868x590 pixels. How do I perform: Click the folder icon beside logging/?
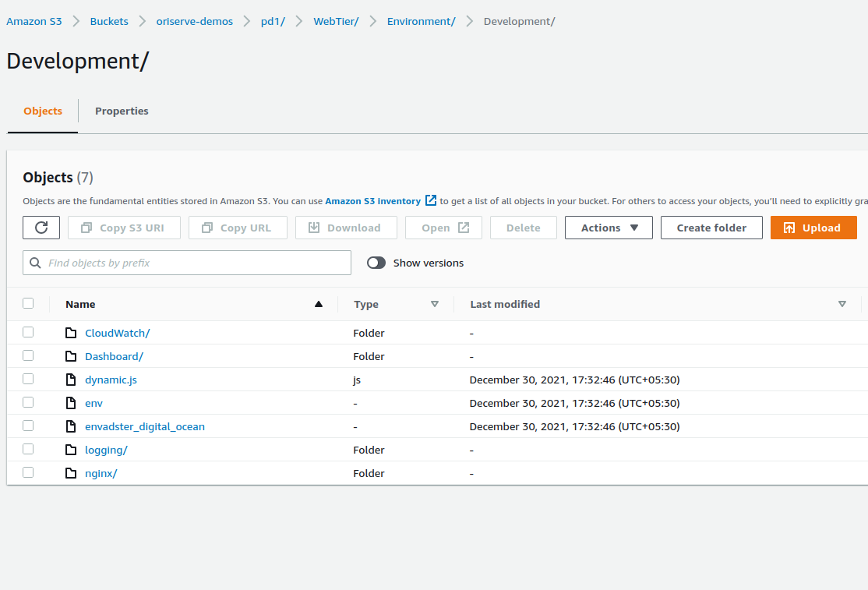(71, 450)
